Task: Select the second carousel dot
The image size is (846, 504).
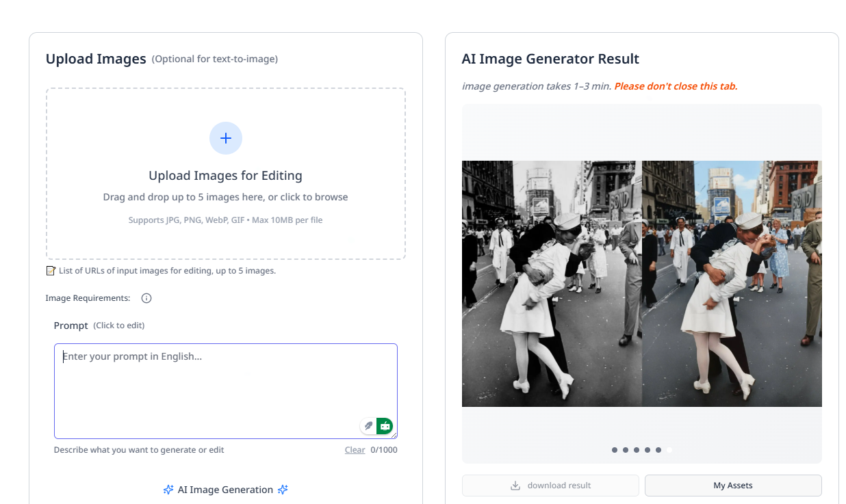Action: [x=626, y=450]
